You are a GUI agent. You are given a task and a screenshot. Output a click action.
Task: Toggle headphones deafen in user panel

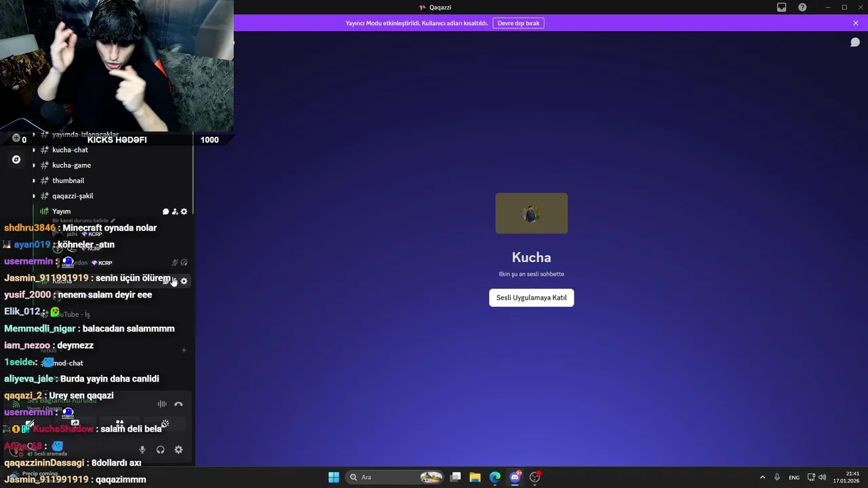click(161, 449)
